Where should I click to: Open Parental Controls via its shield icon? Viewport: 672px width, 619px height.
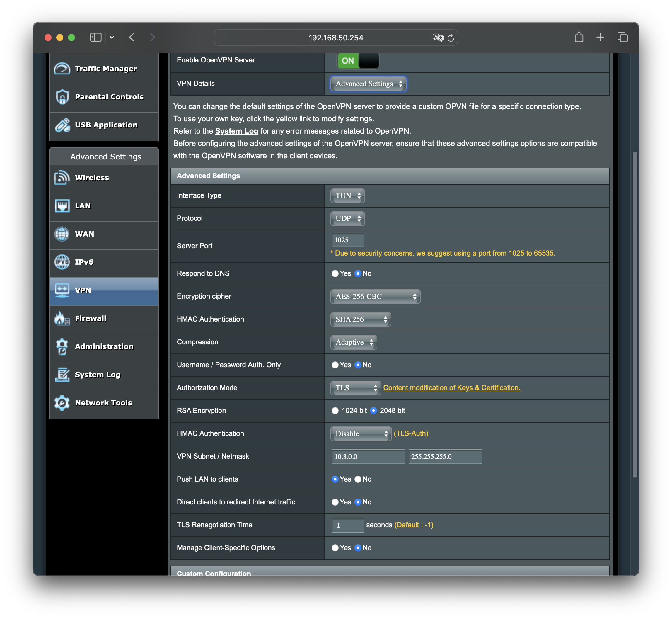click(62, 97)
